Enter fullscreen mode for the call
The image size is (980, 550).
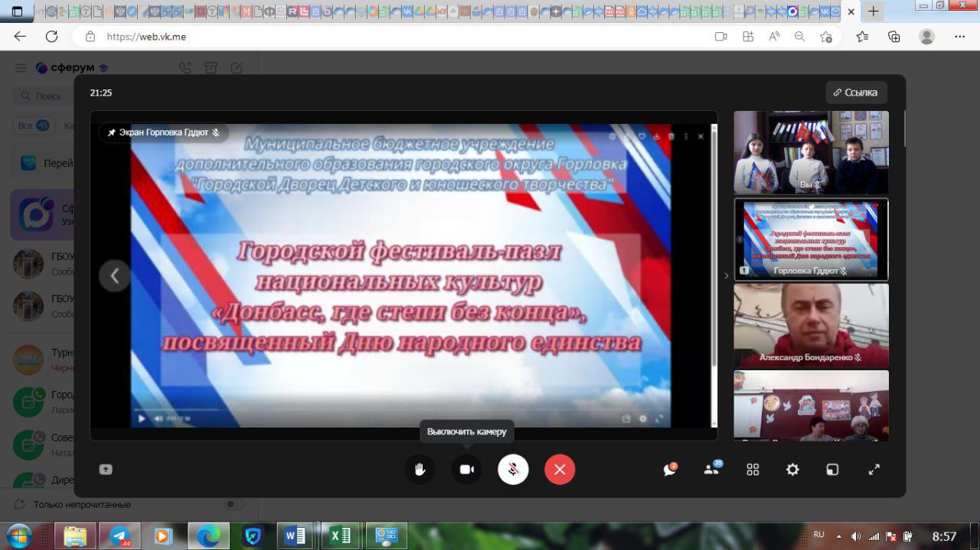tap(874, 470)
